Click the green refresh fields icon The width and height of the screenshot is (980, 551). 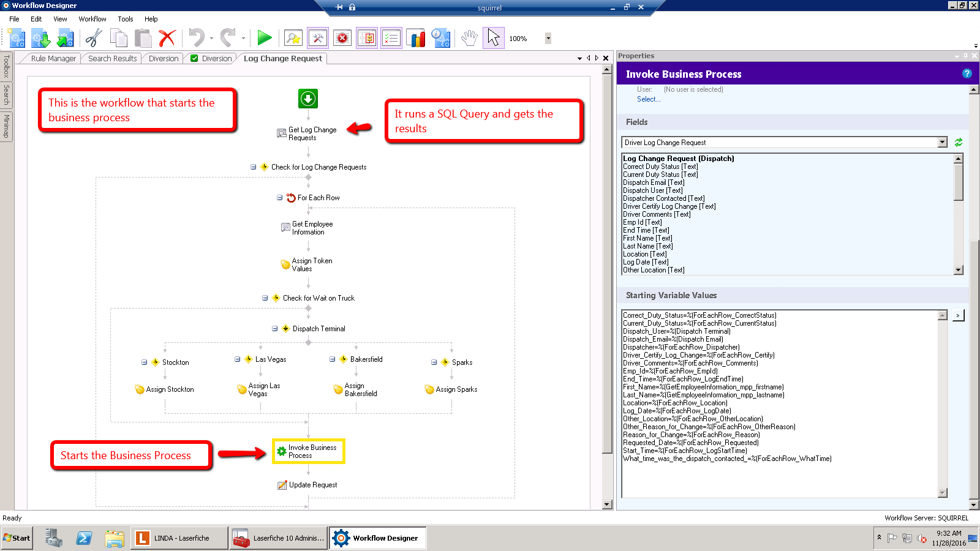[x=959, y=142]
